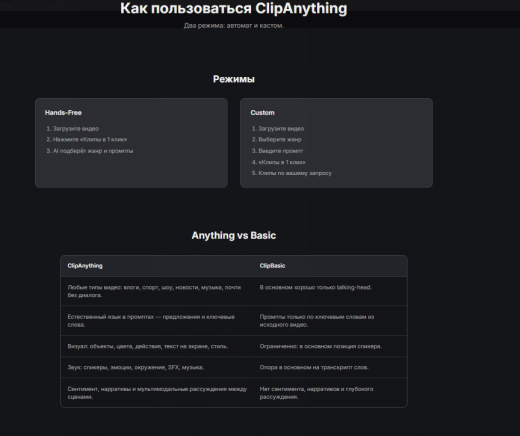Click cell 'Сентимент, нарративы и мультимодальные...'
Image resolution: width=520 pixels, height=436 pixels.
click(157, 393)
